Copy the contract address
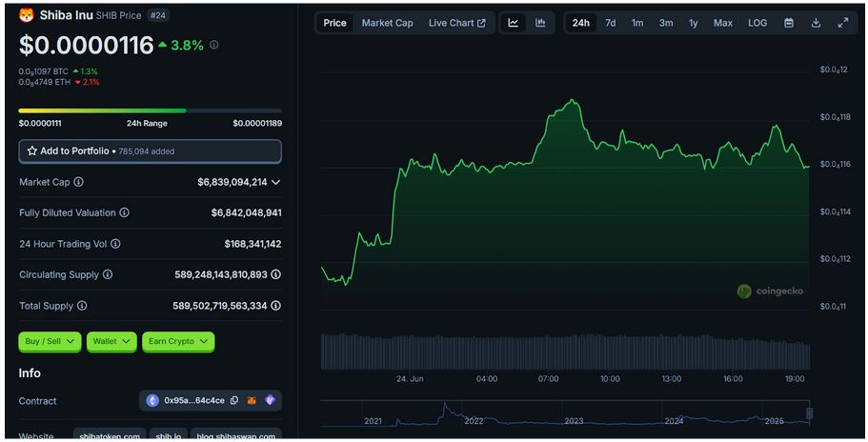 point(234,400)
